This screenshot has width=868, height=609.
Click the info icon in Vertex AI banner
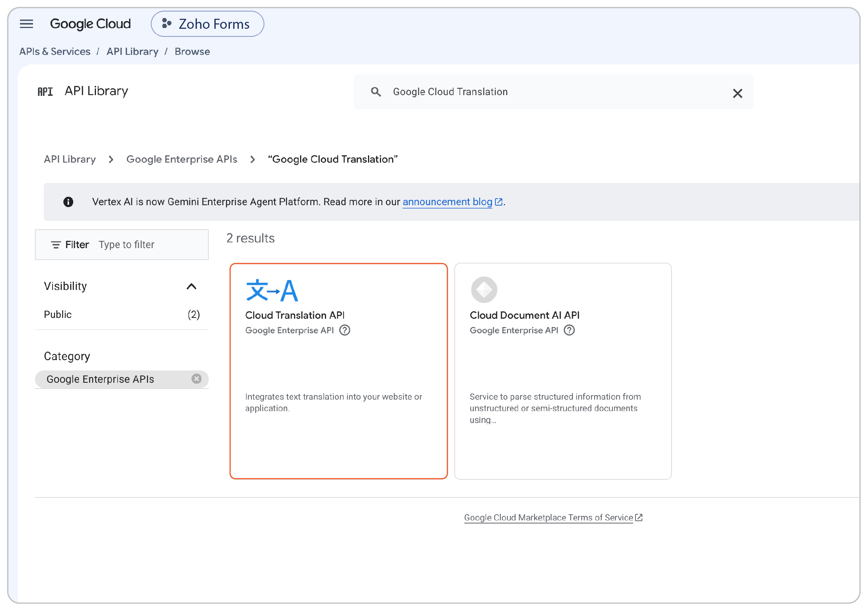[x=68, y=202]
